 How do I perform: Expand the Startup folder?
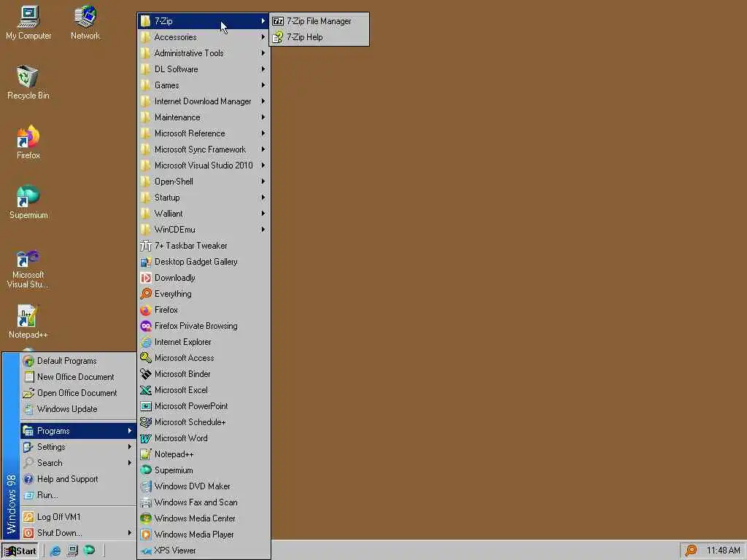pos(204,198)
